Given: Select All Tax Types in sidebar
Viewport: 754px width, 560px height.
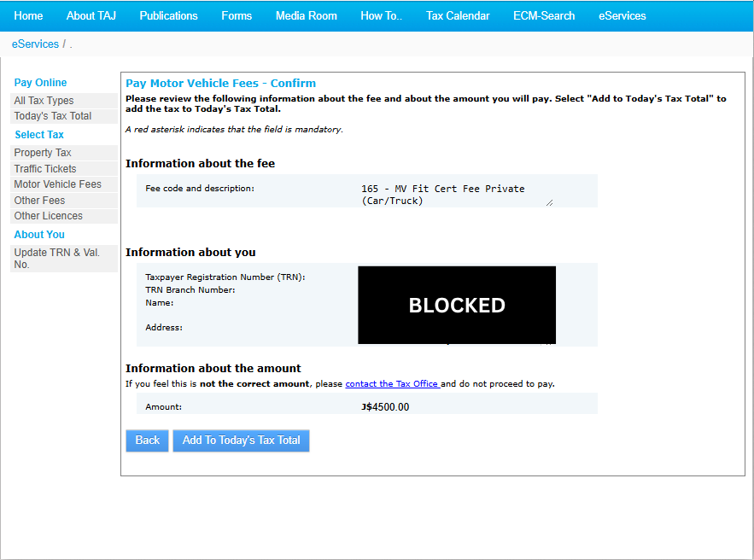Looking at the screenshot, I should [x=44, y=101].
